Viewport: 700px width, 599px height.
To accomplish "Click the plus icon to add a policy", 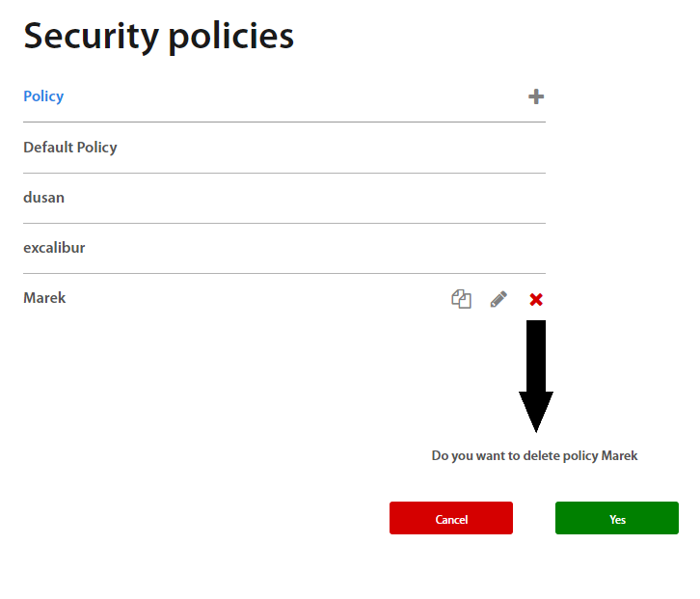I will pos(536,96).
